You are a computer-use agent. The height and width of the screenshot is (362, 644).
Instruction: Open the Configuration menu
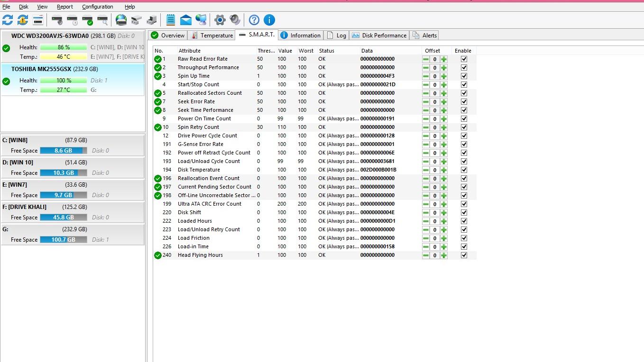tap(97, 7)
